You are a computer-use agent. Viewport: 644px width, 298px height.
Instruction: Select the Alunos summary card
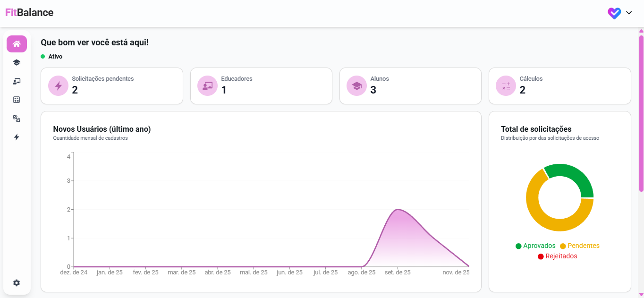click(410, 86)
